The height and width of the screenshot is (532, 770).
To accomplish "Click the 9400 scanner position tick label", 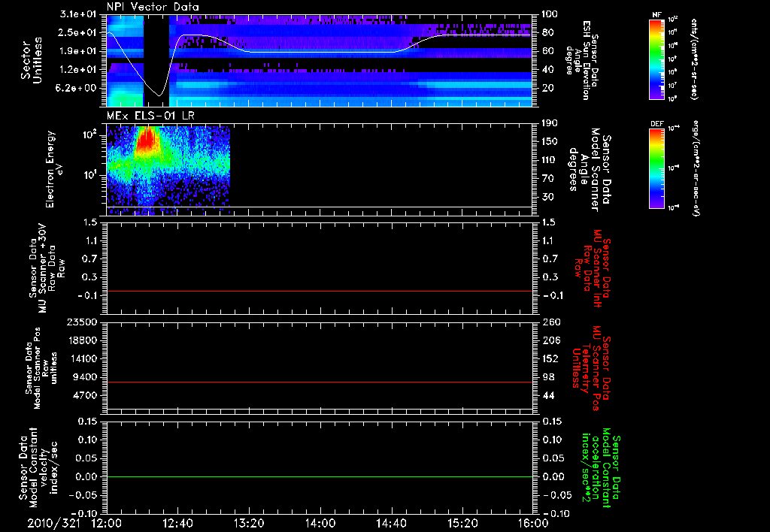I will 85,377.
